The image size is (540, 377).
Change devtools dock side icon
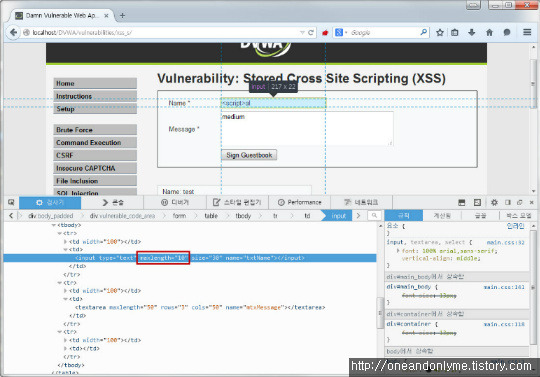tap(508, 202)
